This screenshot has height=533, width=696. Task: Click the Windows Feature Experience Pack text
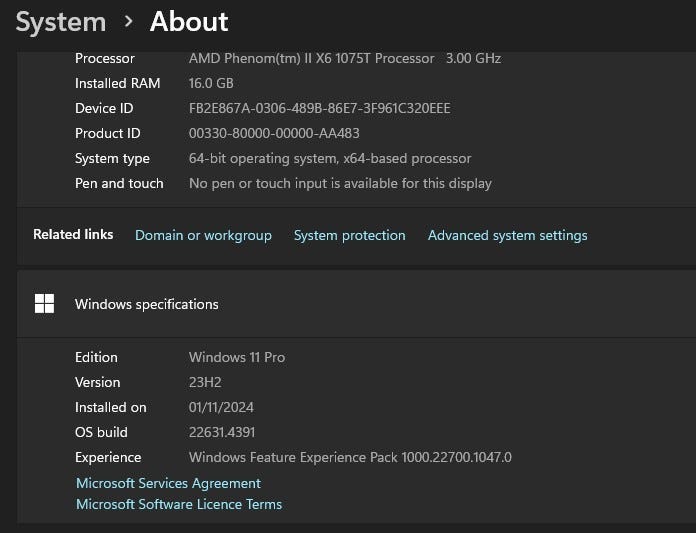click(350, 457)
